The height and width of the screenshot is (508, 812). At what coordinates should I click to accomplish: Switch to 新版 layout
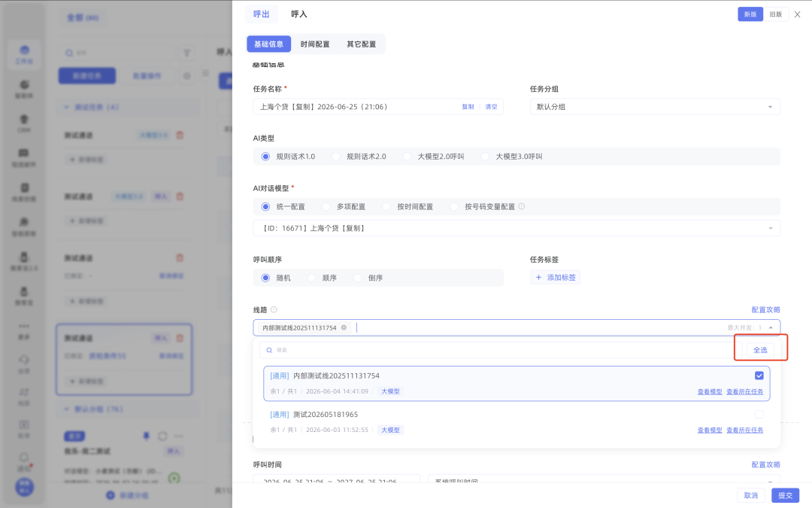pyautogui.click(x=750, y=14)
